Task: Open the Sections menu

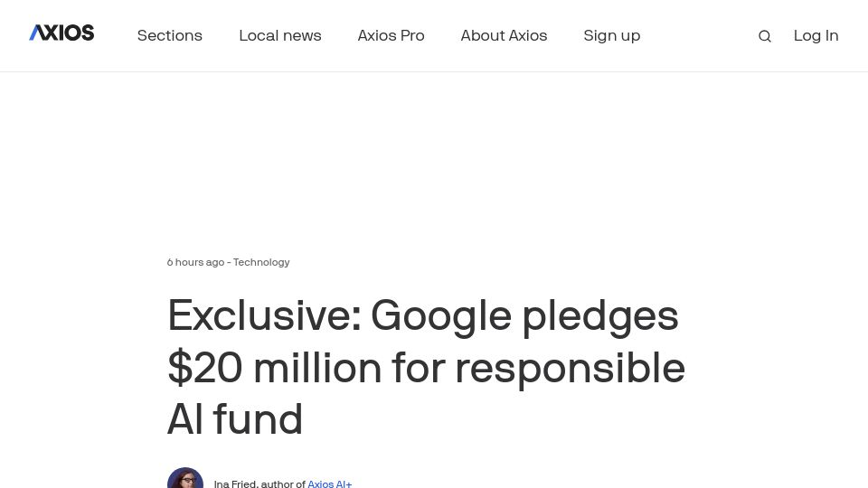Action: 169,36
